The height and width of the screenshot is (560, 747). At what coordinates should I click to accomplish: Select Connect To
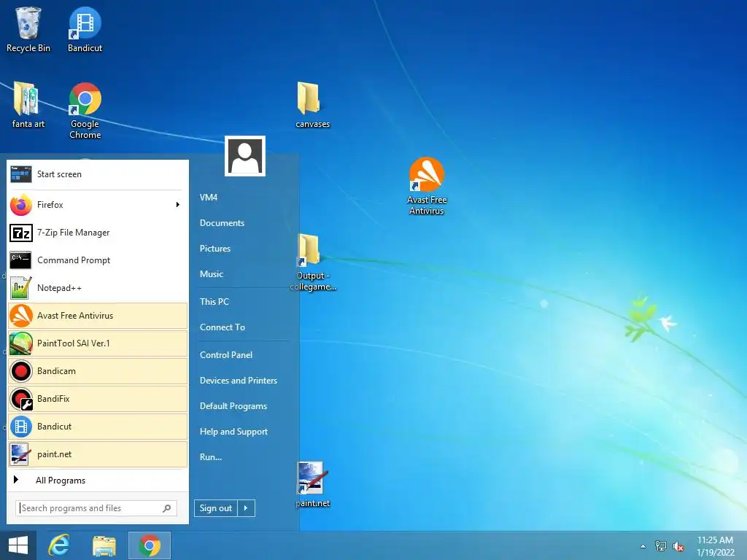click(222, 327)
